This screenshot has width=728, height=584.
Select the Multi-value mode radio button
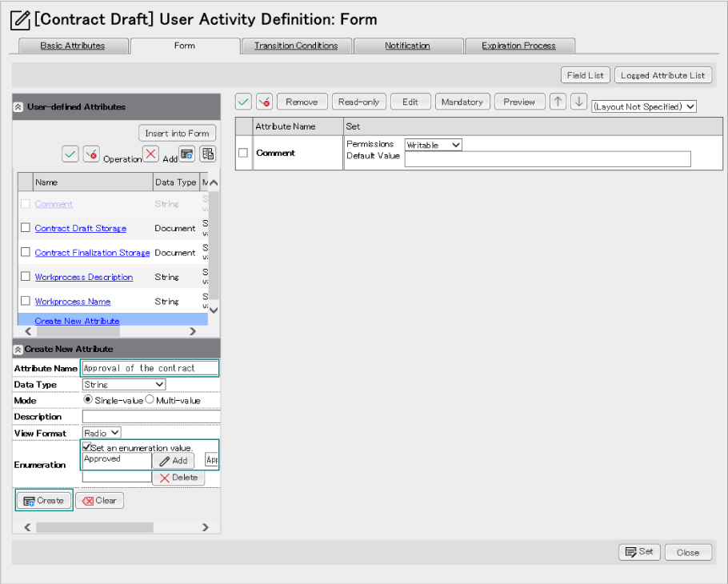click(150, 400)
